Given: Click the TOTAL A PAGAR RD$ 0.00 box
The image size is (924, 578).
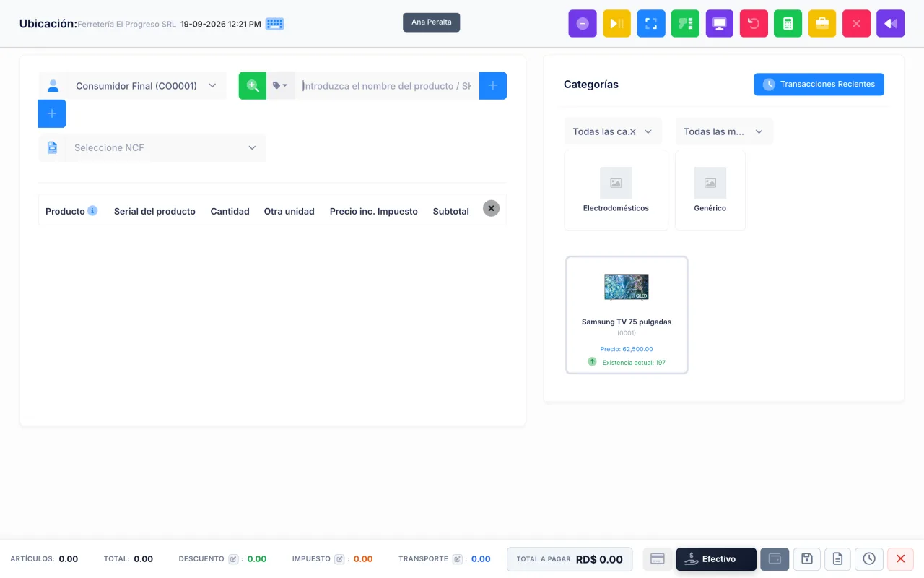Looking at the screenshot, I should (x=570, y=559).
